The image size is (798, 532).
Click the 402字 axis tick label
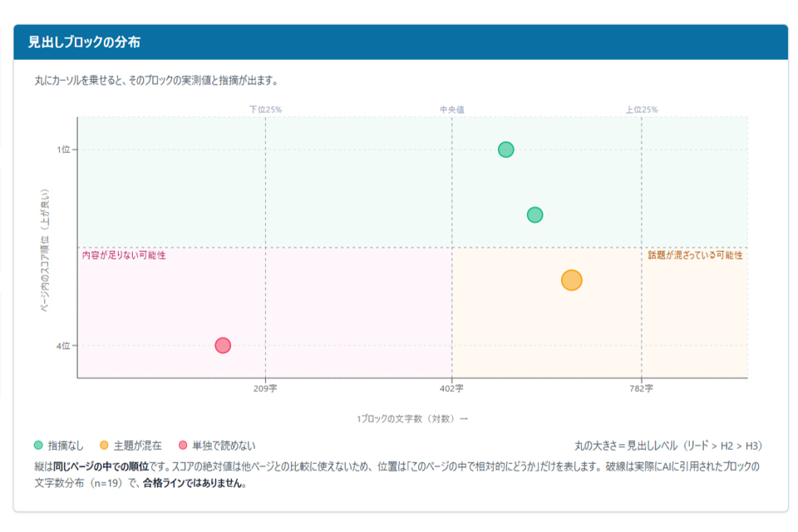coord(452,388)
